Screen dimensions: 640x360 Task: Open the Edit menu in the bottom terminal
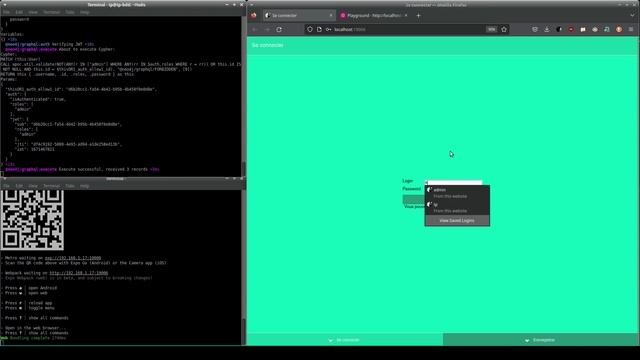(19, 186)
